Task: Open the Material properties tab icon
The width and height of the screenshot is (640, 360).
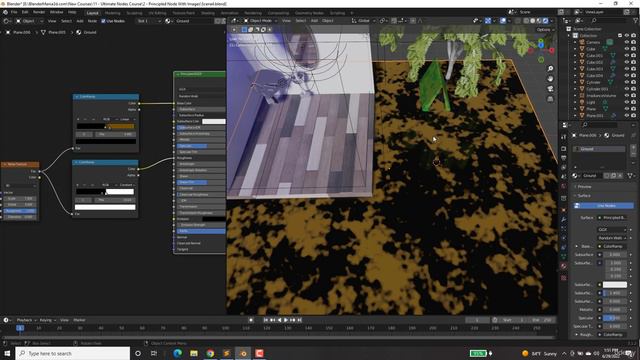Action: coord(564,266)
